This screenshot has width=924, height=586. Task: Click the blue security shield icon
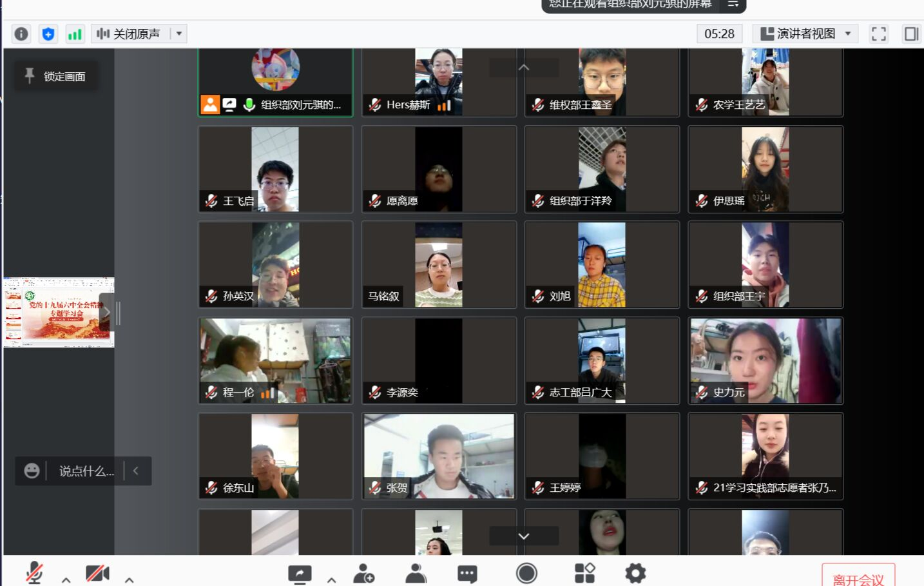[x=48, y=34]
